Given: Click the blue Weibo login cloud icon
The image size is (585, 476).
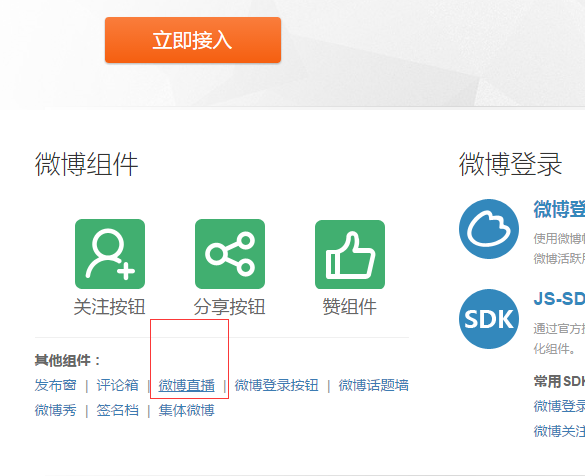Looking at the screenshot, I should (x=489, y=229).
